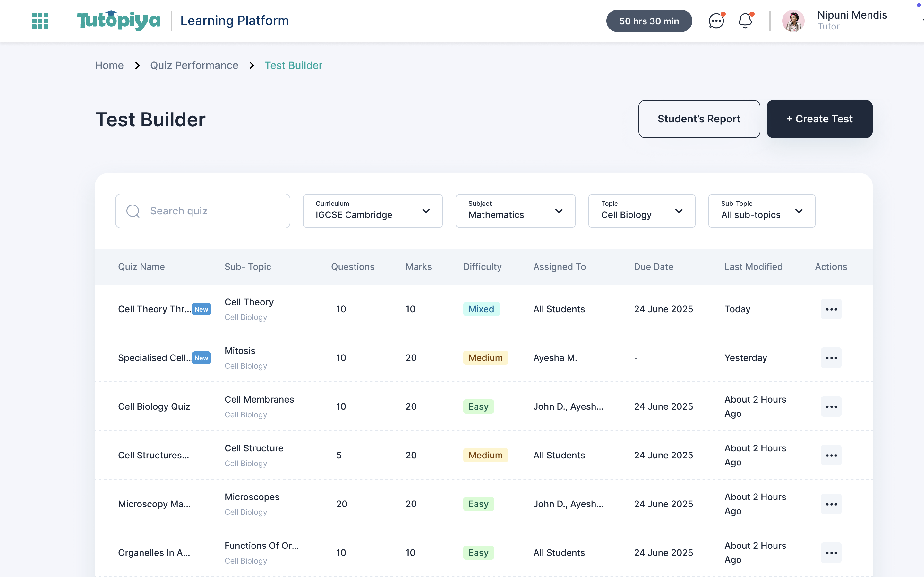
Task: Open actions menu for Organelles In A... quiz
Action: tap(831, 552)
